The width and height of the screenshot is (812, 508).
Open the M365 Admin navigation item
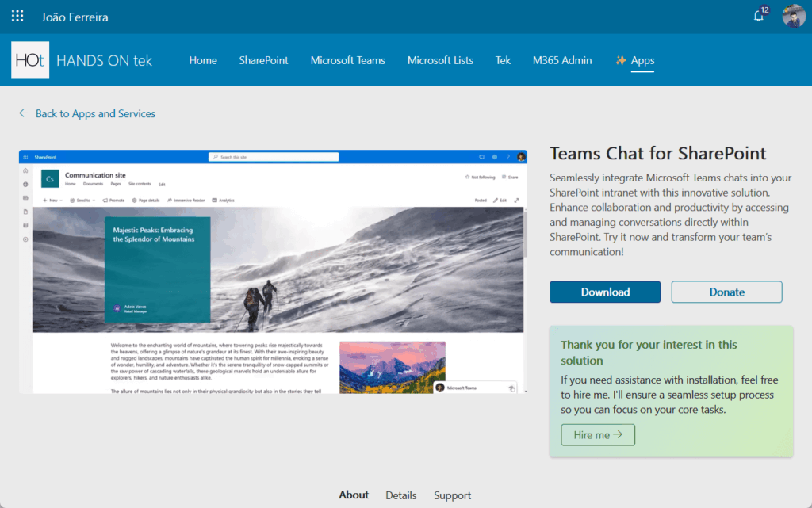pos(562,60)
